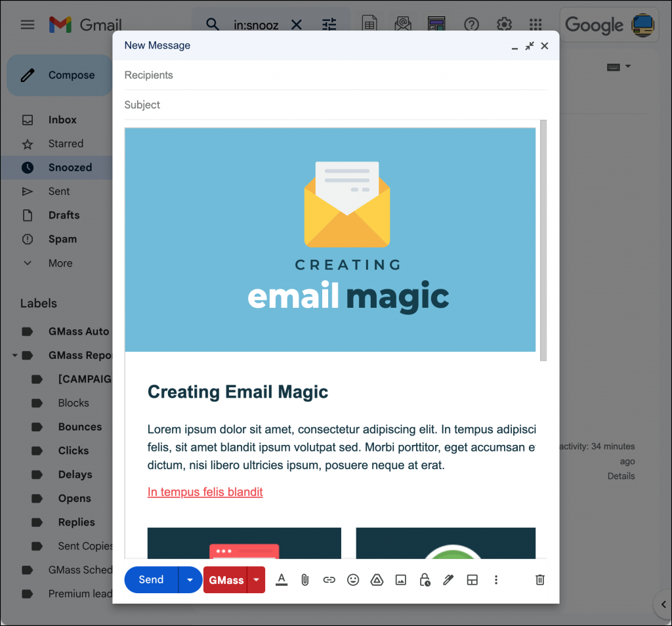Attach a file using the paperclip icon
Image resolution: width=672 pixels, height=626 pixels.
(304, 580)
